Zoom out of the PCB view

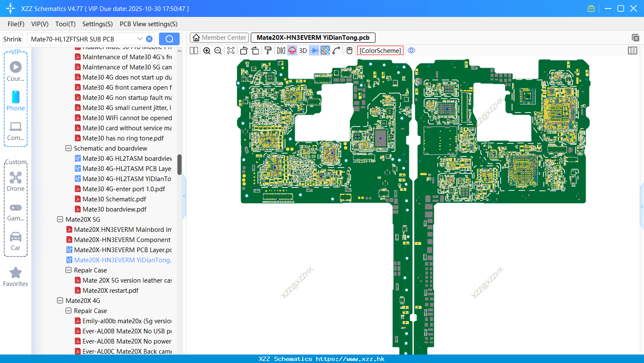218,50
